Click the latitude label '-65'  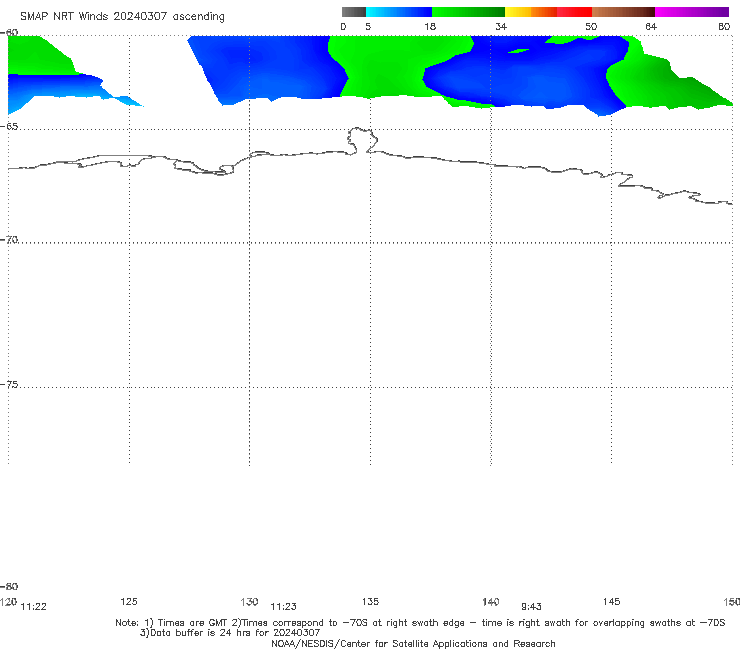point(9,127)
